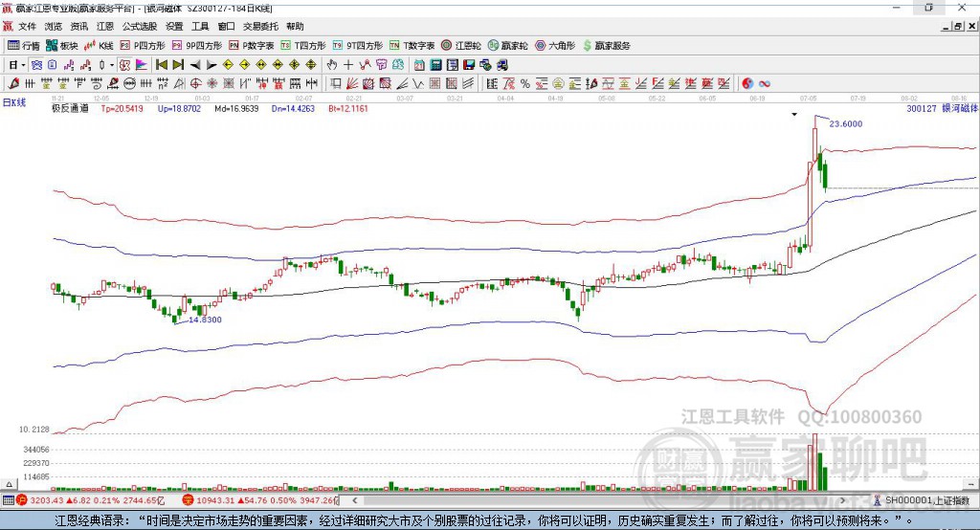Click the 300127 银河磁体 stock label
This screenshot has height=530, width=980.
[x=942, y=108]
